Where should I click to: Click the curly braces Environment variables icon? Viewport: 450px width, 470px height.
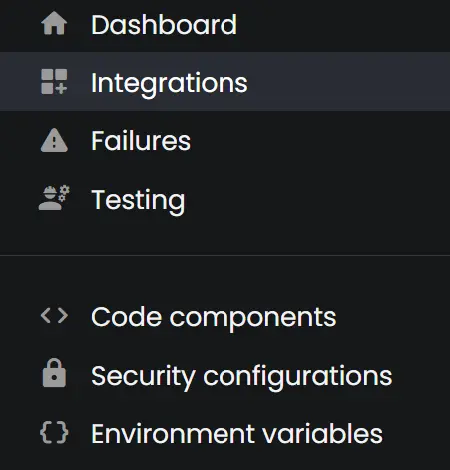pyautogui.click(x=54, y=432)
